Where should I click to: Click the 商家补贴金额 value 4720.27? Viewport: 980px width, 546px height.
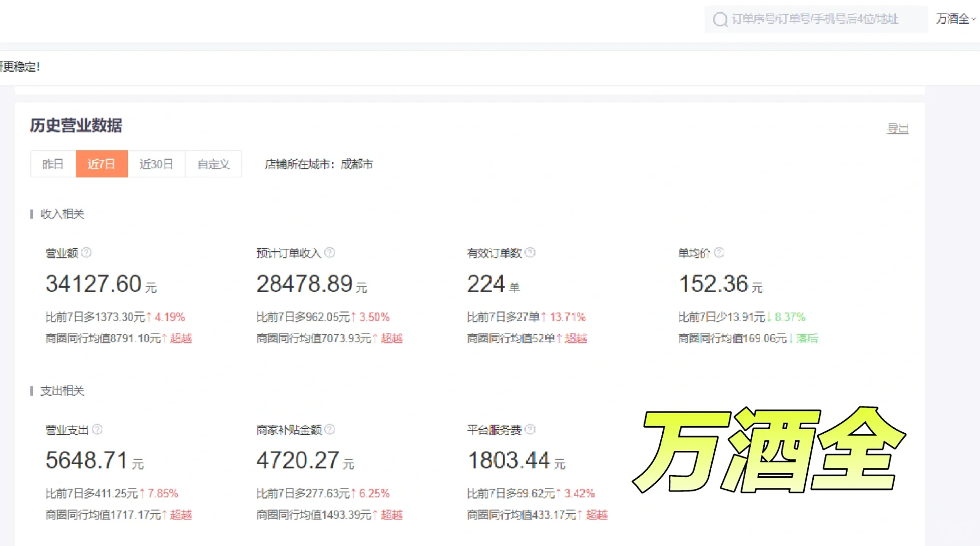pyautogui.click(x=298, y=461)
